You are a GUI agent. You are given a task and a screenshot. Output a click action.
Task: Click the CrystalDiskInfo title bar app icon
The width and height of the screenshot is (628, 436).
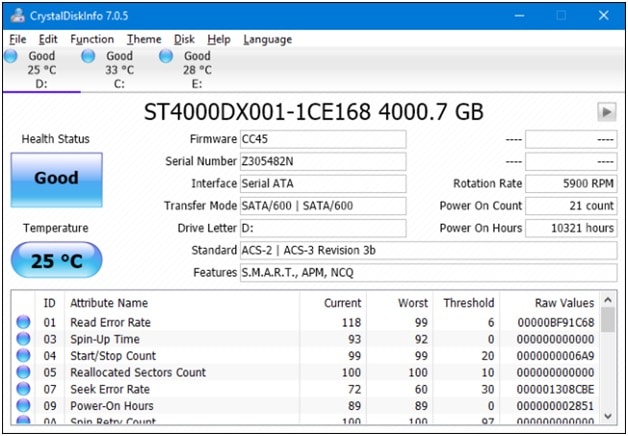(x=18, y=16)
